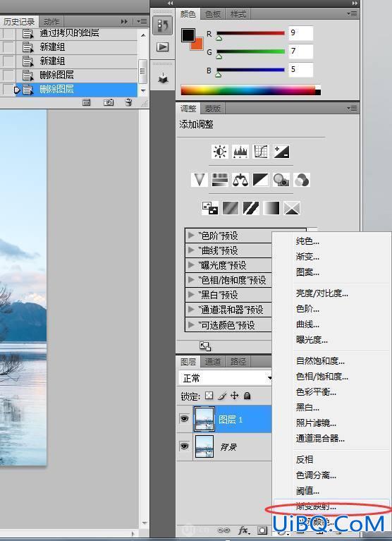Create a new snapshot with the camera icon

click(x=109, y=102)
